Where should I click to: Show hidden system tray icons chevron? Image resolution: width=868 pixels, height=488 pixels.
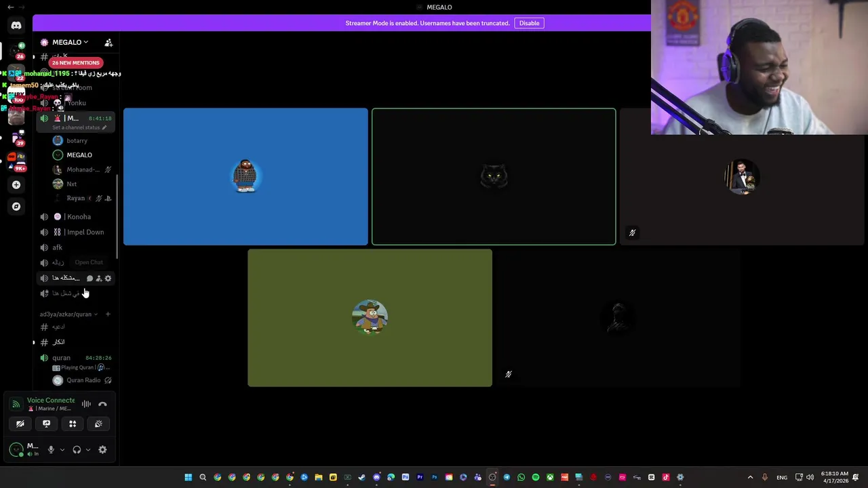click(x=750, y=477)
